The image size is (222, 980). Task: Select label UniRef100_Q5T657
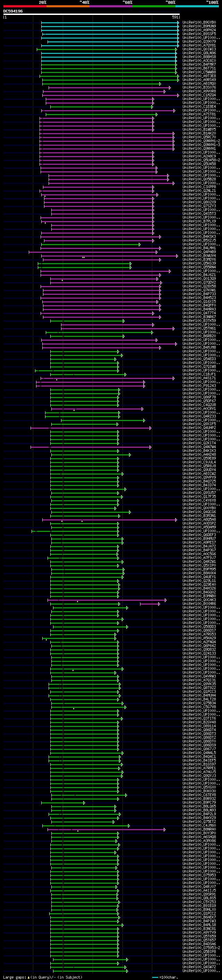coord(199,940)
